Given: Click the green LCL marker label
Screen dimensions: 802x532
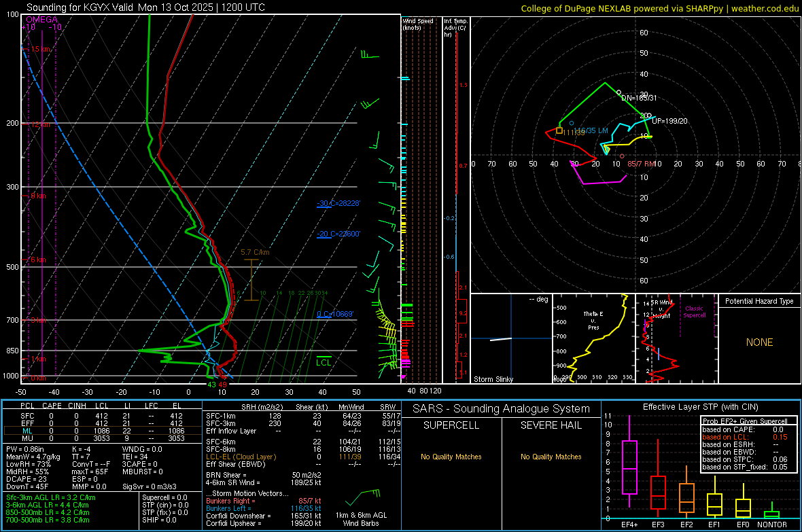Looking at the screenshot, I should pos(324,363).
